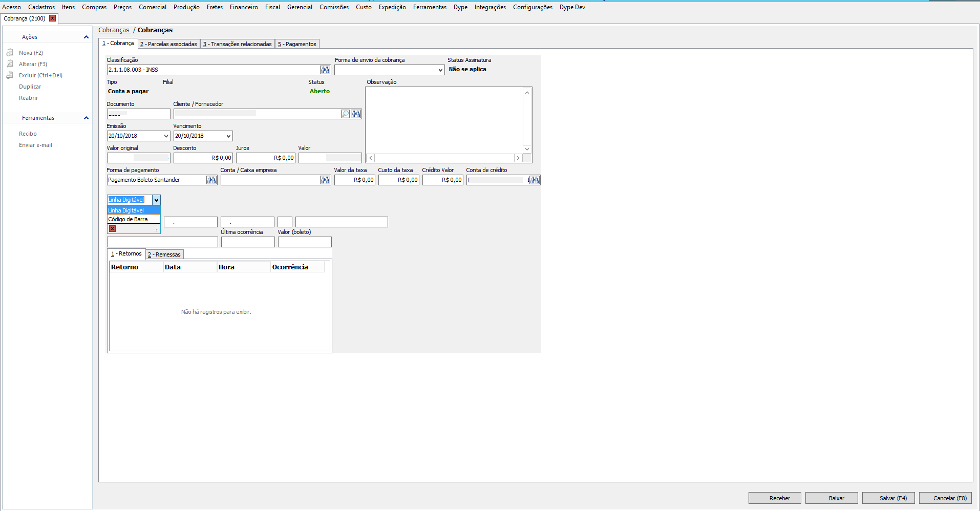980x511 pixels.
Task: Click the Reabrir action
Action: click(x=28, y=98)
